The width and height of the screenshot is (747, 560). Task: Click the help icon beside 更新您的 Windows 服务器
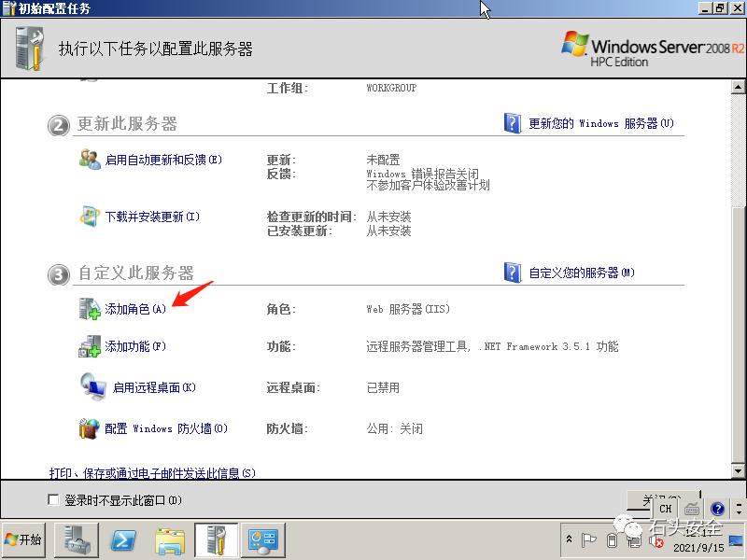[x=513, y=122]
